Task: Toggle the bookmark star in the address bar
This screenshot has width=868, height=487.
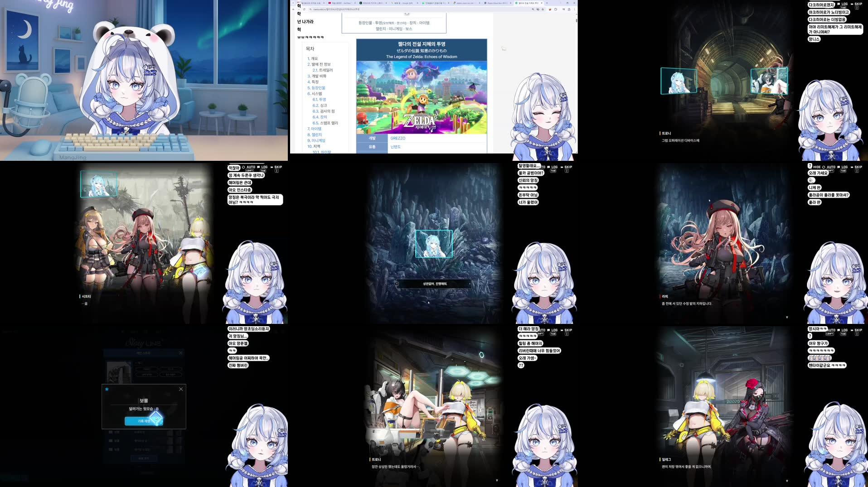Action: pyautogui.click(x=543, y=9)
